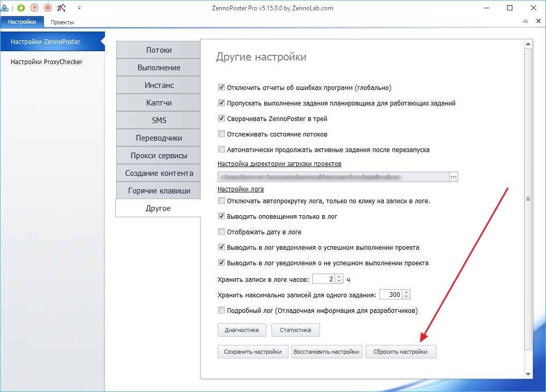Toggle Пропускать выполнение задания планировщика checkbox
The height and width of the screenshot is (392, 546).
point(221,103)
